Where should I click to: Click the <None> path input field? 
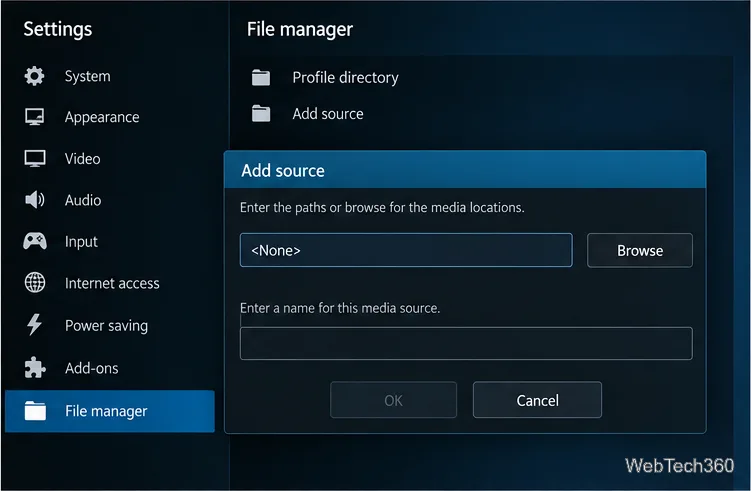pos(406,250)
